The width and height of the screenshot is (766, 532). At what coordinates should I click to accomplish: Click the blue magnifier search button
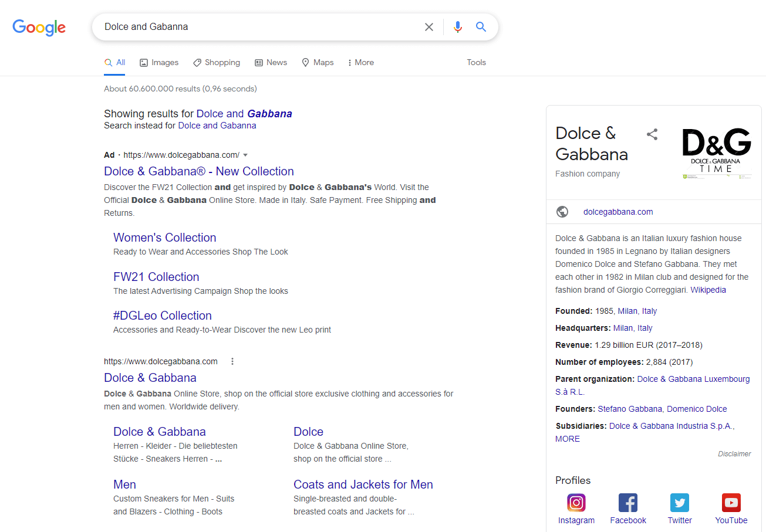tap(481, 27)
